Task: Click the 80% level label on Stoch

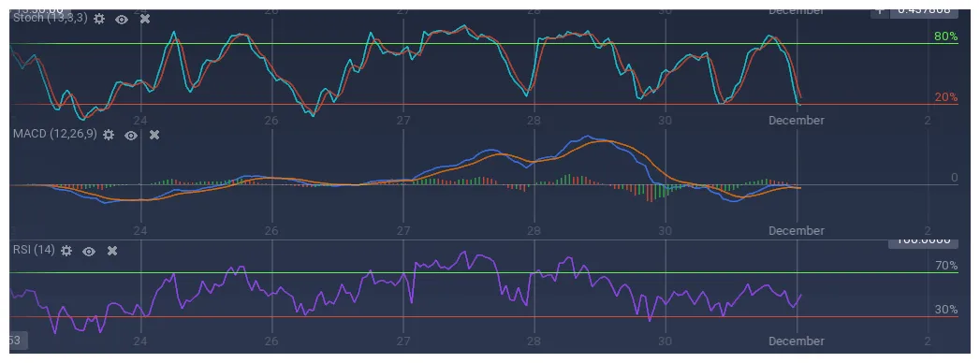Action: [945, 36]
